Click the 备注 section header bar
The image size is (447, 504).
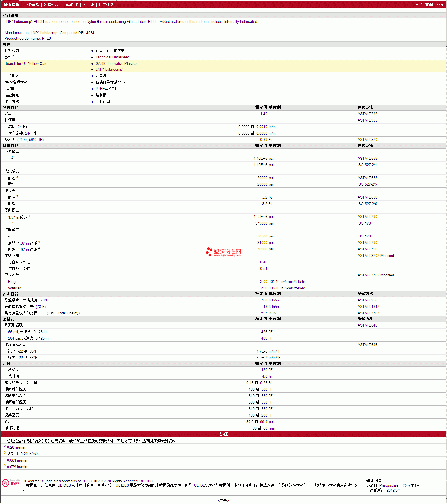pos(223,434)
